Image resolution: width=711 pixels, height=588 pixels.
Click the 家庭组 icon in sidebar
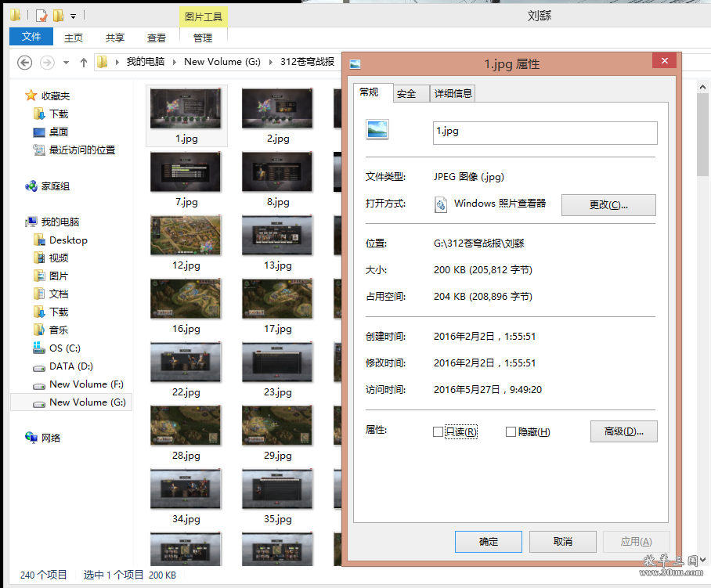click(x=31, y=186)
